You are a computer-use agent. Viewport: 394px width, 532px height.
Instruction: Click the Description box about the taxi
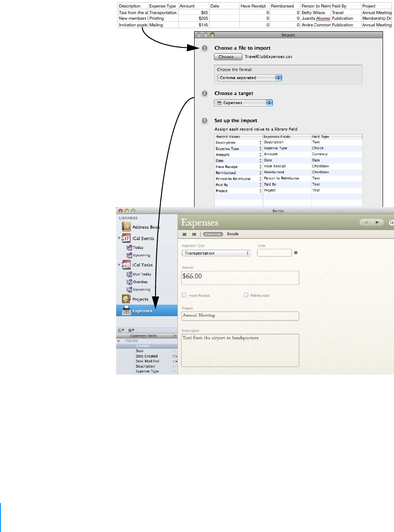tap(240, 350)
